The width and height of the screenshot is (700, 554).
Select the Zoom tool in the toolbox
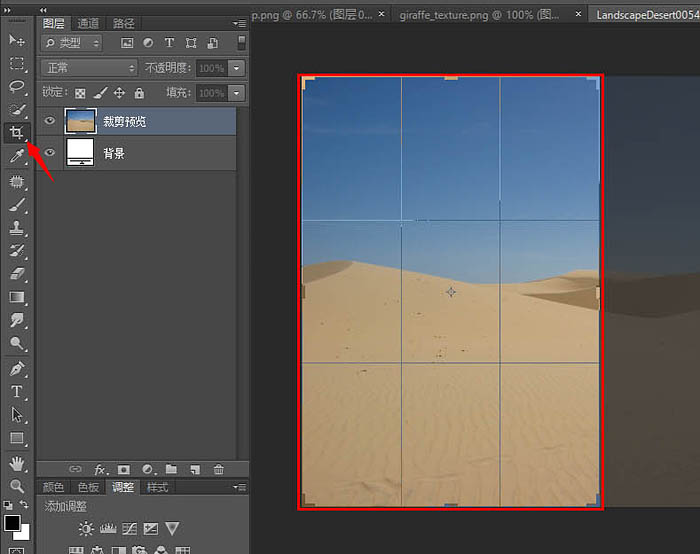17,486
